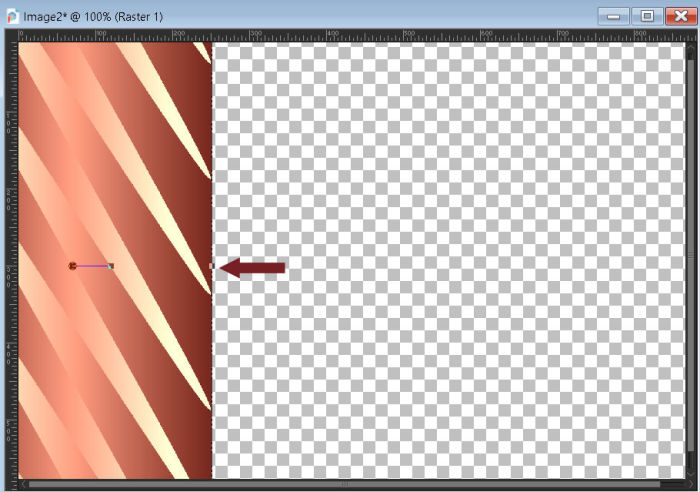Minimize the Image2 window
The image size is (700, 492).
613,17
